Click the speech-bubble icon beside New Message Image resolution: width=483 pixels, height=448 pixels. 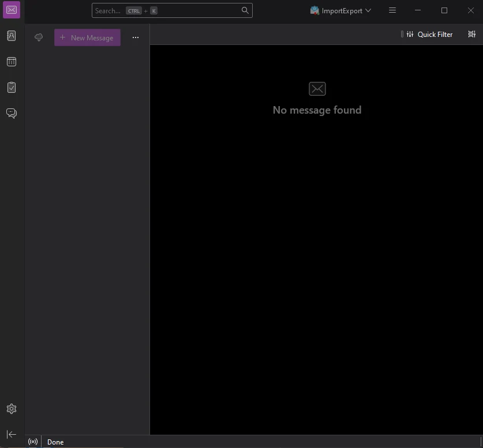point(39,37)
